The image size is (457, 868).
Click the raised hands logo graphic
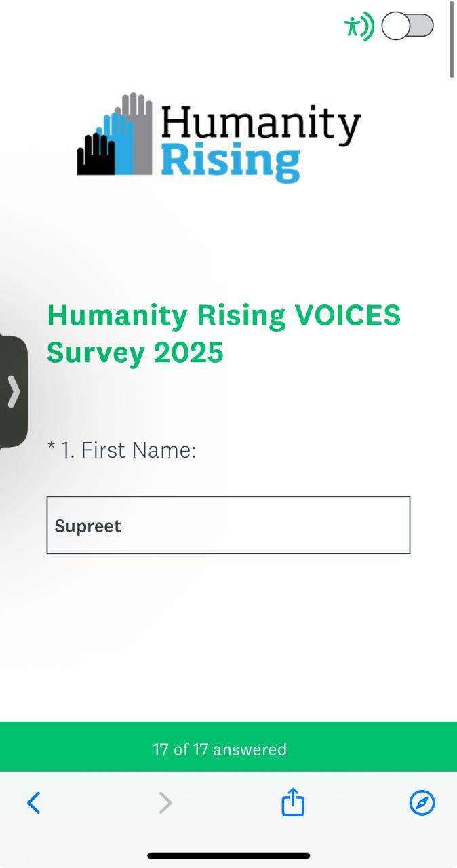click(115, 135)
